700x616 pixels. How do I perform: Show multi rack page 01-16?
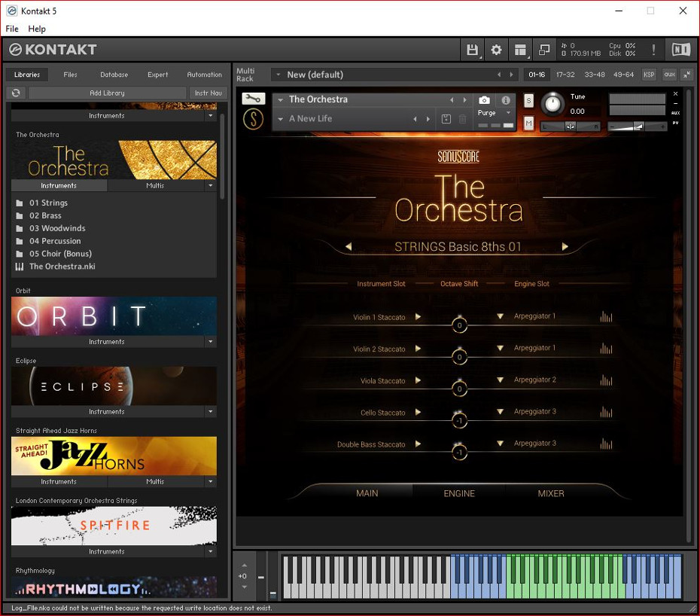click(537, 75)
